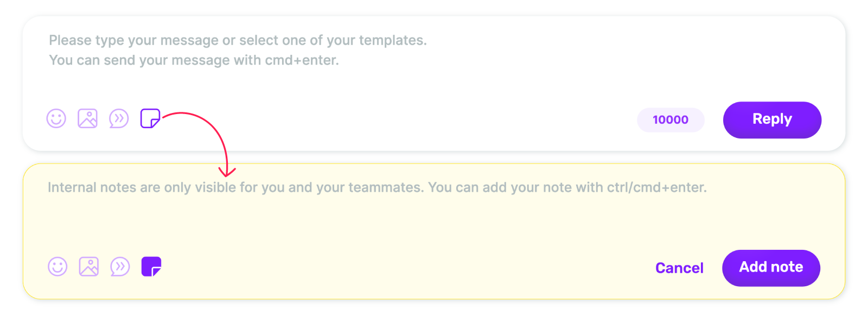
Task: Open emoji picker in the reply box
Action: pyautogui.click(x=56, y=118)
